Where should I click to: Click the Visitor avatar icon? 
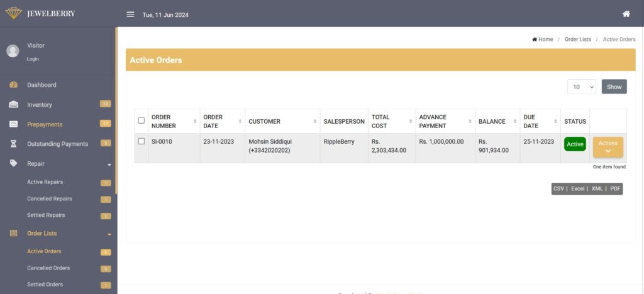click(13, 51)
